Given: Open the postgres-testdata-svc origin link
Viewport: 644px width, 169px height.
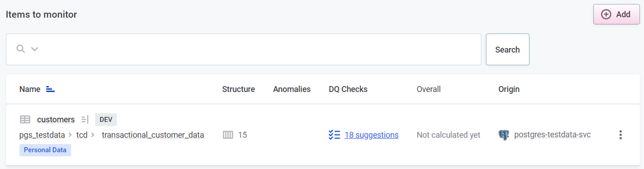Looking at the screenshot, I should click(552, 135).
